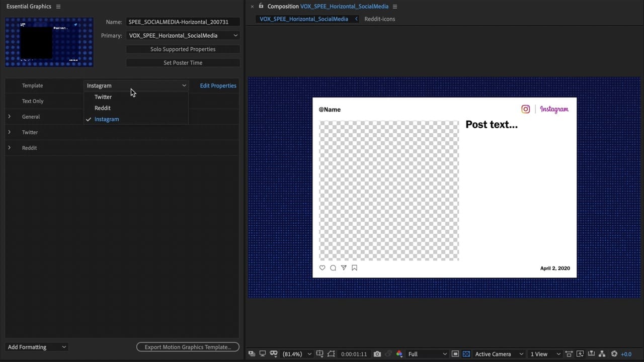Switch to the Reddit-icons composition tab

379,19
